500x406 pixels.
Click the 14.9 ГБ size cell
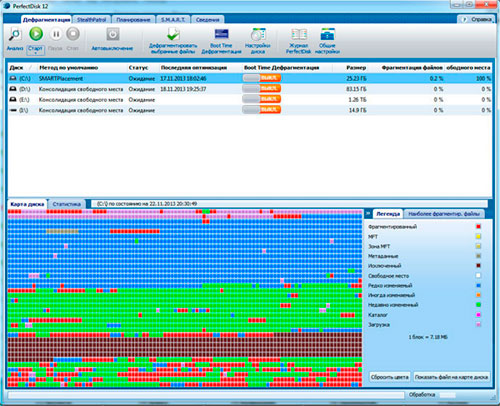357,110
